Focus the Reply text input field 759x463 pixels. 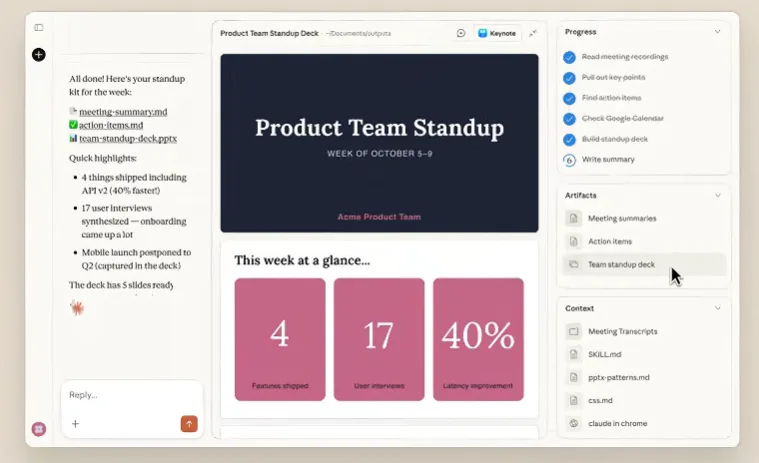[x=130, y=395]
